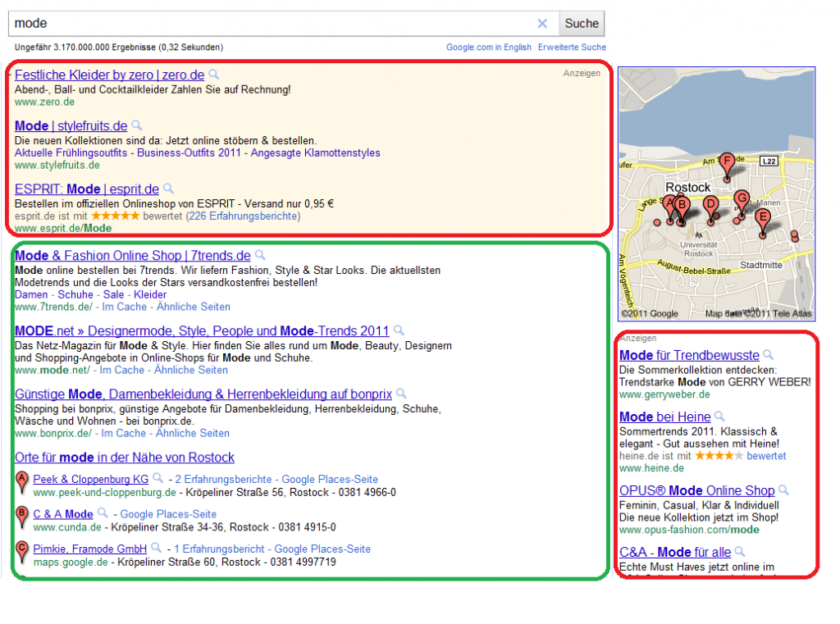This screenshot has width=840, height=624.
Task: Open 226 Erfahrungsberichte for esprit.de
Action: (243, 216)
